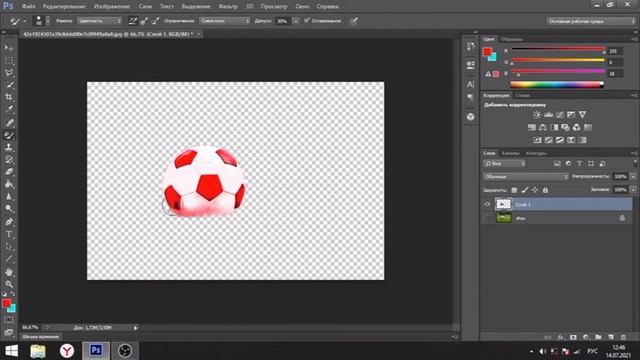Create new layer from Layers panel footer
Screen dimensions: 640x360
[x=611, y=337]
